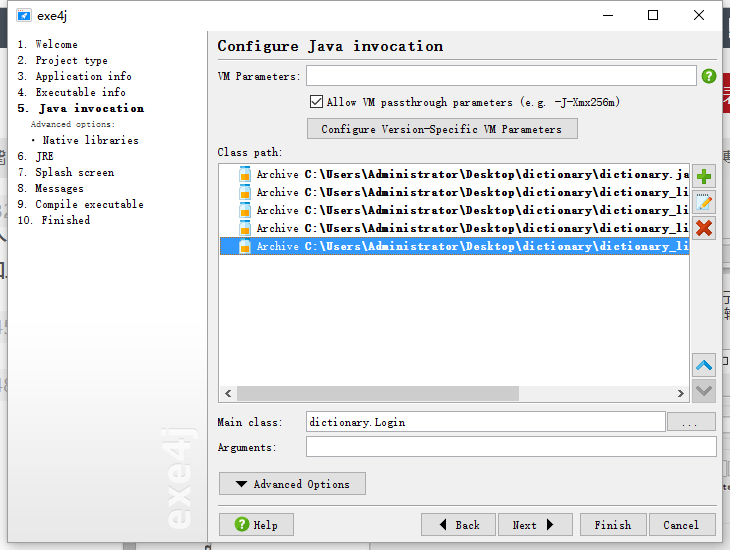The height and width of the screenshot is (550, 730).
Task: Click scroll left arrow of class path list
Action: pyautogui.click(x=228, y=394)
